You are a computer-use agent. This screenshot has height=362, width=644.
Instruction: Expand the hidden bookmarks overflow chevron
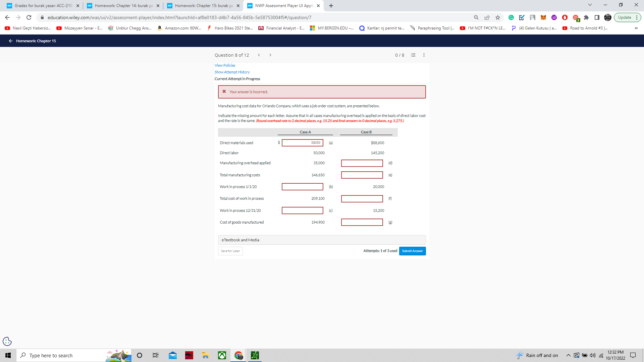[636, 28]
